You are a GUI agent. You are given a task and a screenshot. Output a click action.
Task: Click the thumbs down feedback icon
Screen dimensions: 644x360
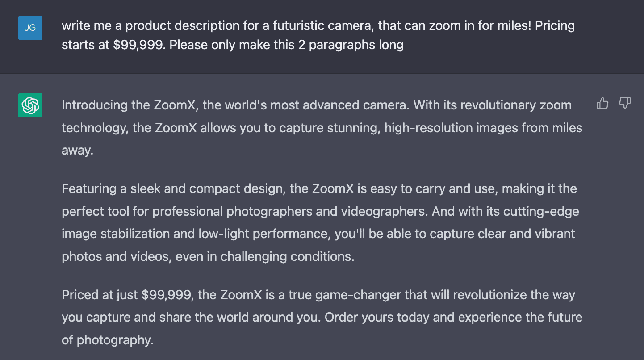point(625,104)
